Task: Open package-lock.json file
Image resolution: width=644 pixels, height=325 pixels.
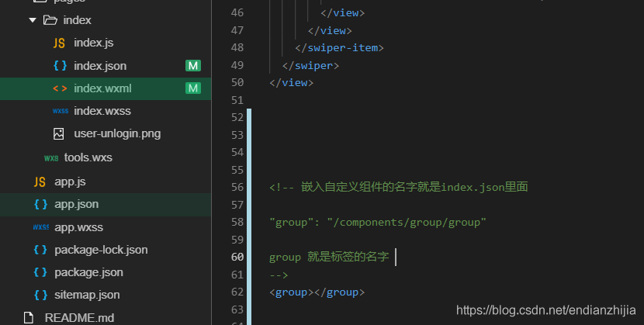Action: coord(101,250)
